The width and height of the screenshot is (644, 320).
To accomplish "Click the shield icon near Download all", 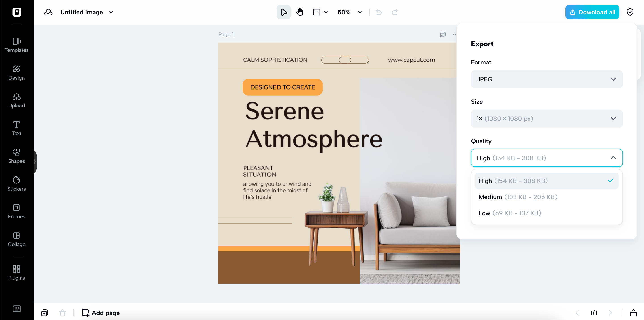I will tap(630, 12).
